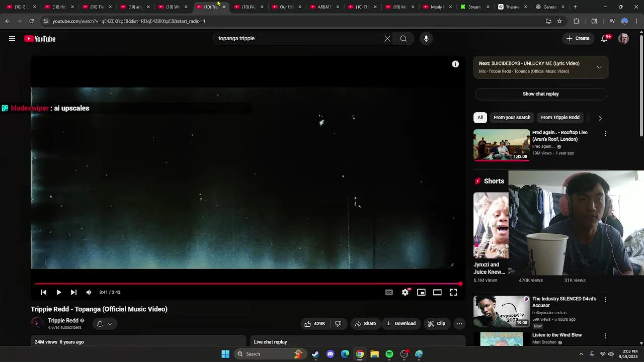
Task: Clip the video
Action: 437,324
